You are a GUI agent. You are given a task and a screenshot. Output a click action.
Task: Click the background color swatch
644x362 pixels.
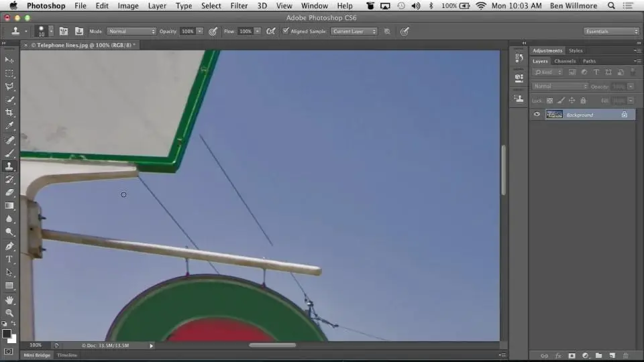click(13, 339)
